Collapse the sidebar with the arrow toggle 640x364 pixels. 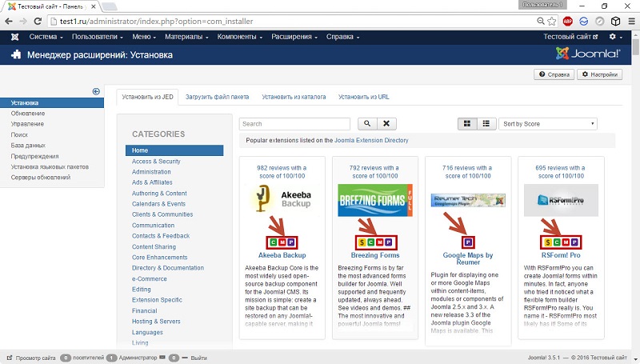[x=96, y=91]
